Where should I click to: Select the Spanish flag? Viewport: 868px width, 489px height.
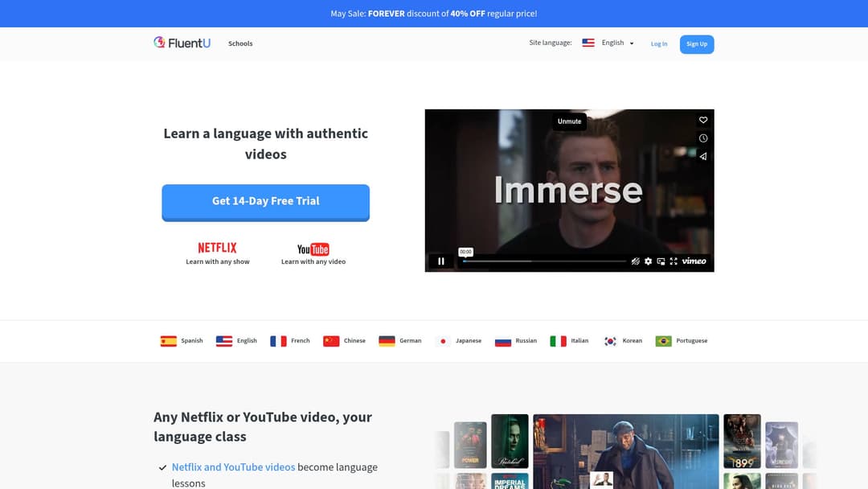[168, 341]
